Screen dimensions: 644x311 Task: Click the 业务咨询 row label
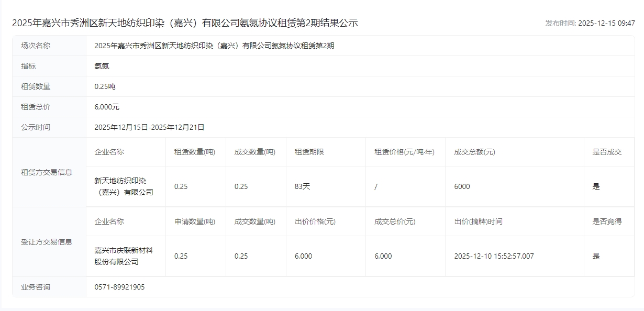36,287
